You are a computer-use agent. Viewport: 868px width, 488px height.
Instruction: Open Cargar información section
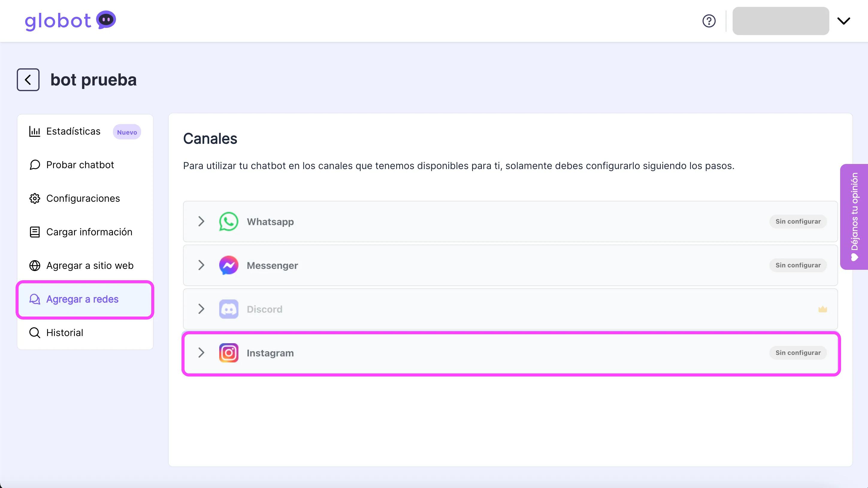tap(89, 232)
